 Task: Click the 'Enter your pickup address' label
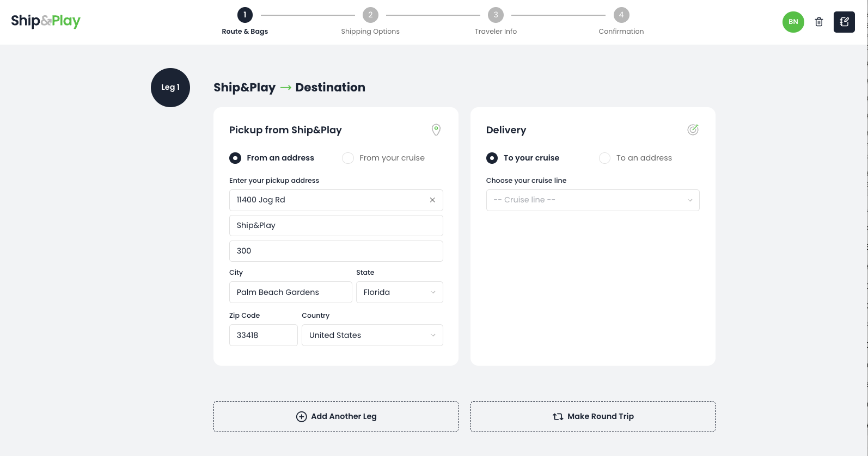tap(274, 181)
